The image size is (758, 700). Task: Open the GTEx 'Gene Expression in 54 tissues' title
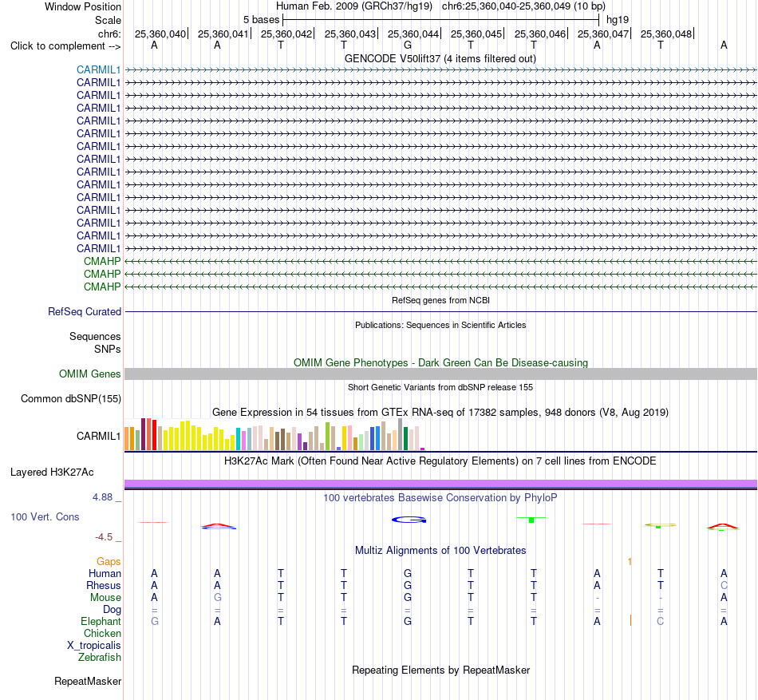tap(440, 413)
